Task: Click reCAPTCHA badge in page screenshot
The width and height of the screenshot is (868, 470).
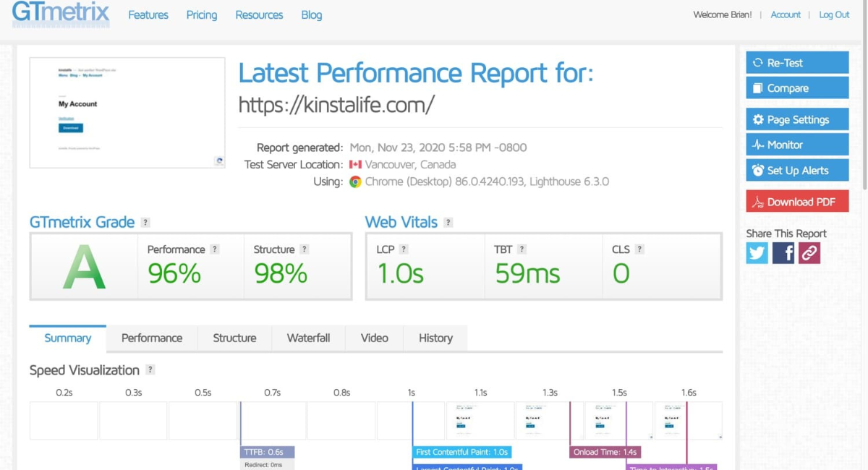Action: 218,161
